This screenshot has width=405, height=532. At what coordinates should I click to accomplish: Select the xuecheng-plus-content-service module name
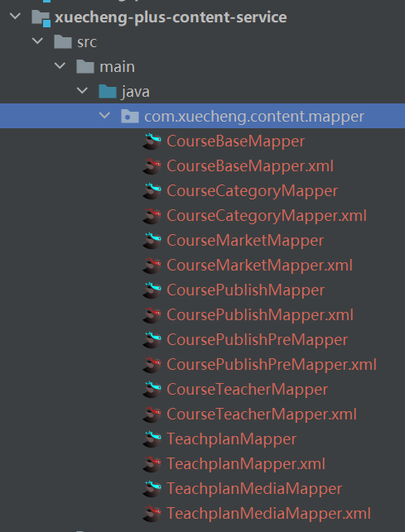pyautogui.click(x=171, y=17)
